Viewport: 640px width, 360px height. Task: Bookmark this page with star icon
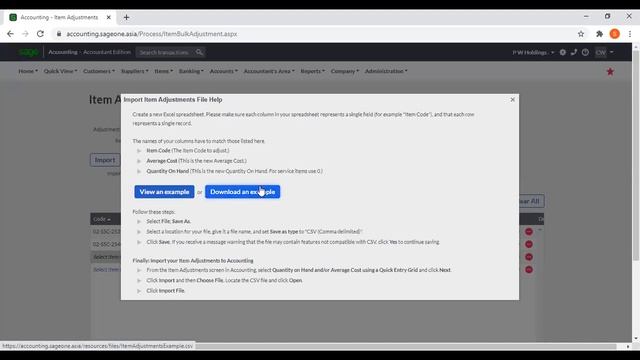581,34
